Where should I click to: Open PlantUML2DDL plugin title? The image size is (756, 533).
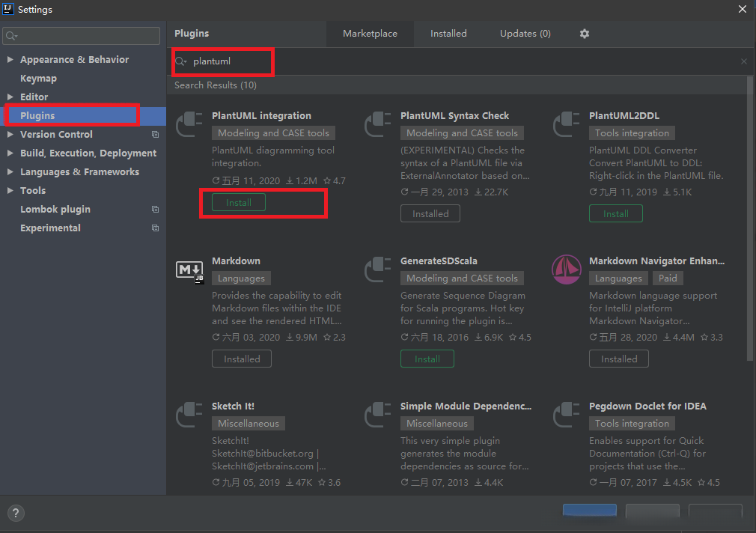pyautogui.click(x=624, y=116)
